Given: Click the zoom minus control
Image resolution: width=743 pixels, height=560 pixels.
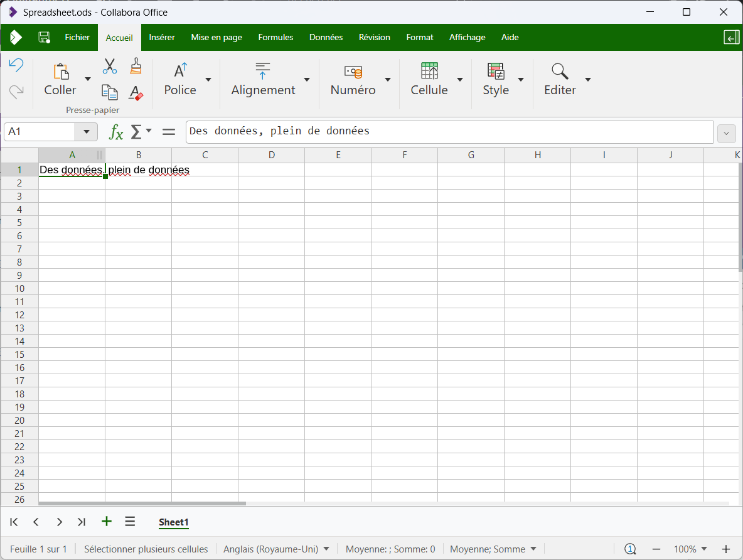Looking at the screenshot, I should point(656,549).
